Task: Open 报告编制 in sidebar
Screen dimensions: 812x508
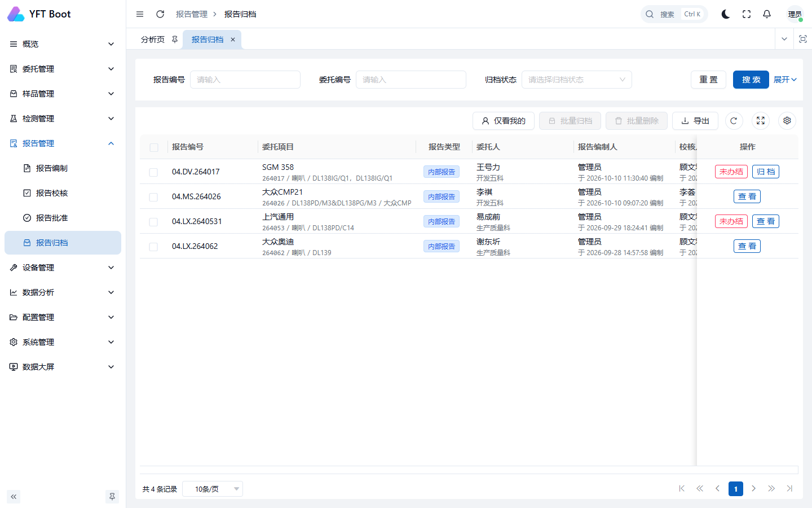Action: pyautogui.click(x=63, y=168)
